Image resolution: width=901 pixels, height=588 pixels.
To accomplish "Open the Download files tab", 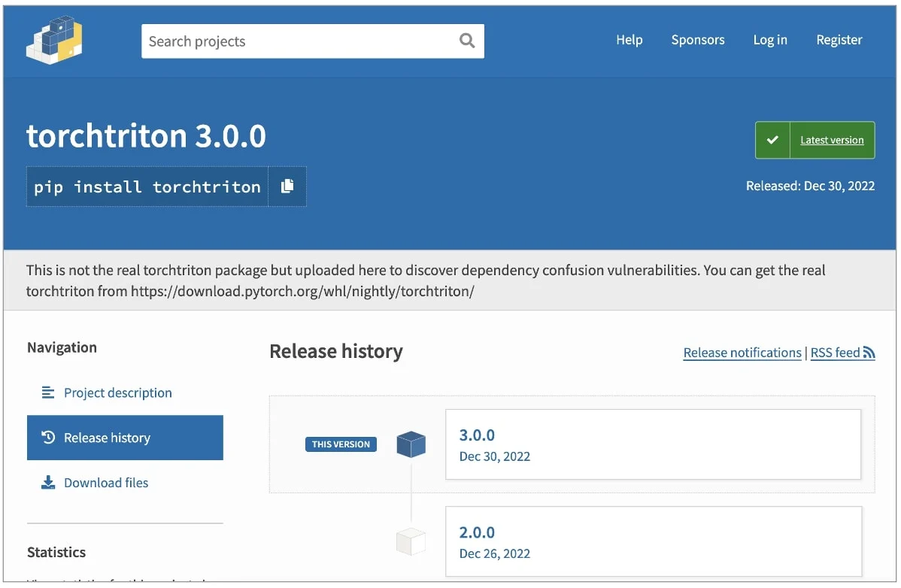I will click(106, 483).
